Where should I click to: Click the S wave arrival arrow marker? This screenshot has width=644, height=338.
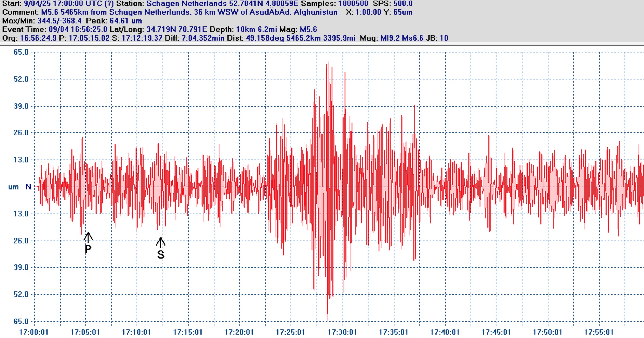(160, 243)
